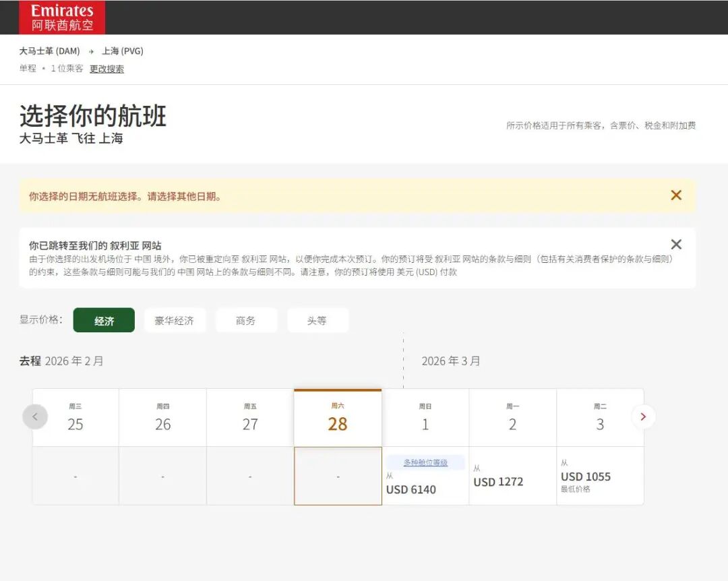
Task: Choose Thursday 26 date cell
Action: click(x=162, y=417)
